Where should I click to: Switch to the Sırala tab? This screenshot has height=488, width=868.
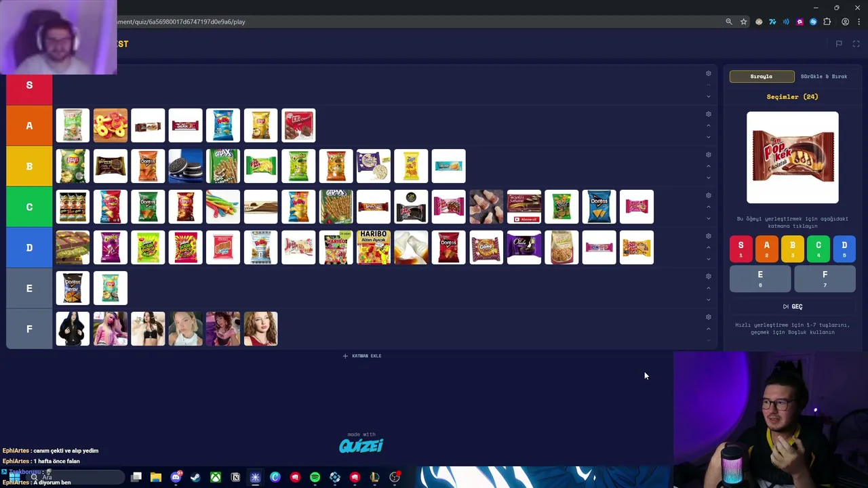[x=762, y=77]
